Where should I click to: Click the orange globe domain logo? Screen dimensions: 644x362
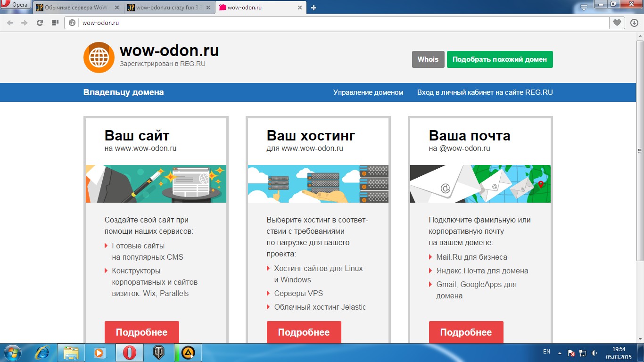click(99, 58)
